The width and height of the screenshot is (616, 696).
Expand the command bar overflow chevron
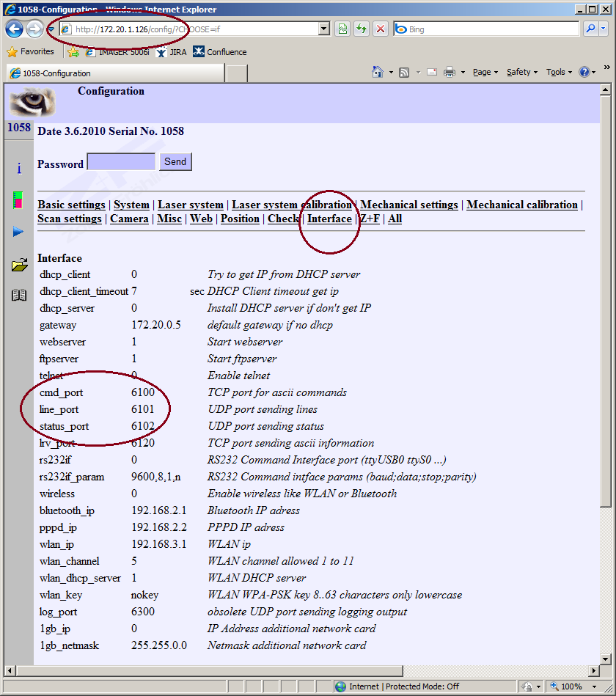[x=606, y=67]
